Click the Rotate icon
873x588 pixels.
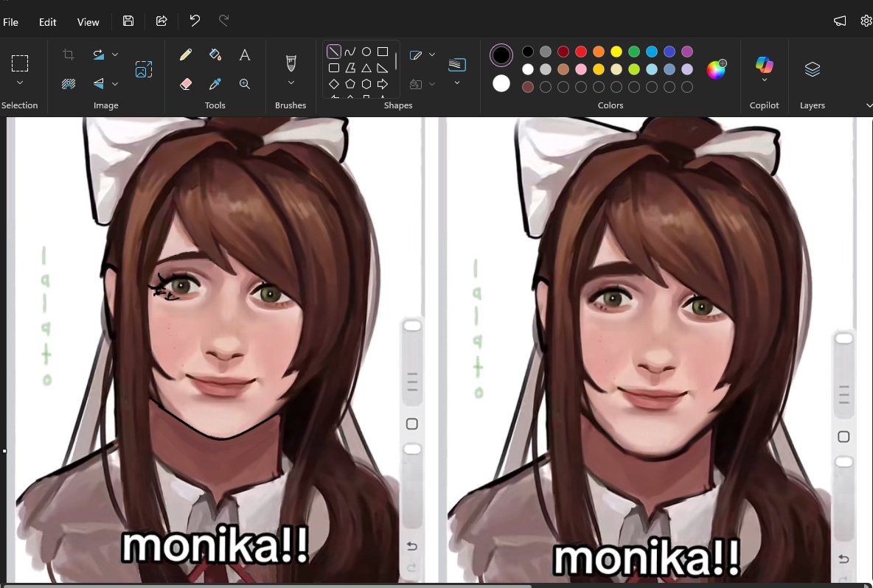coord(99,54)
